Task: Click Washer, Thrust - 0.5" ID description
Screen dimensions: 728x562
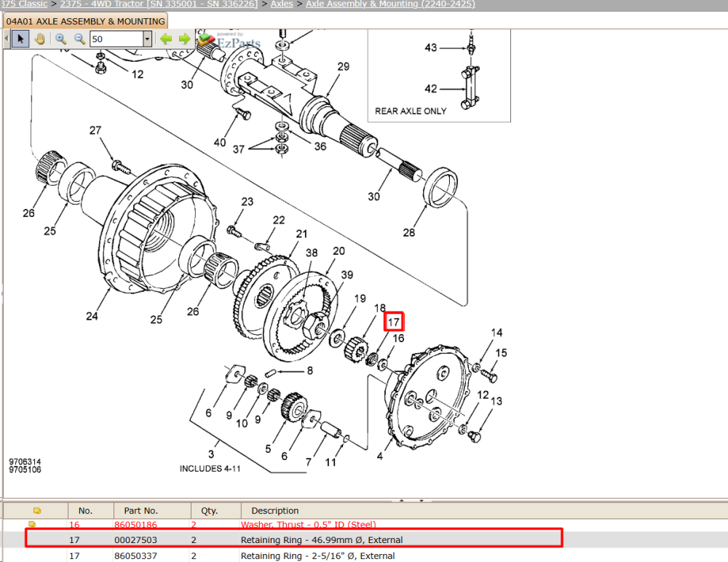Action: coord(308,524)
